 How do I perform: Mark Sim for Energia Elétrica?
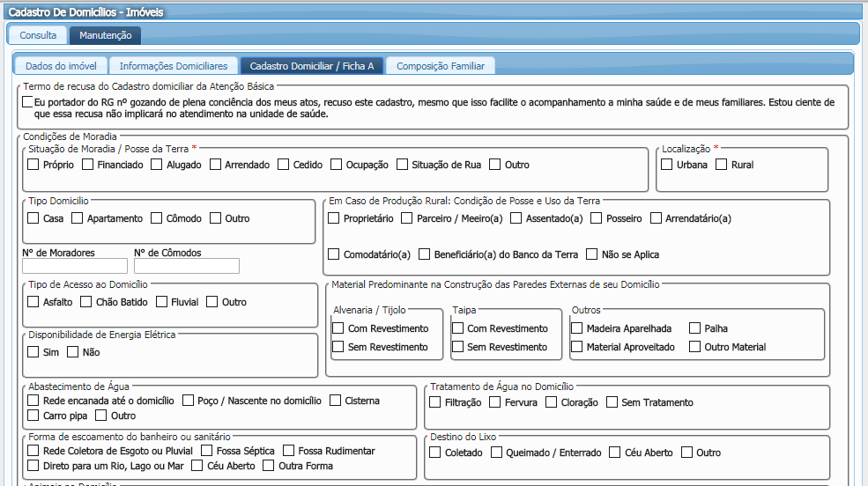pos(33,351)
